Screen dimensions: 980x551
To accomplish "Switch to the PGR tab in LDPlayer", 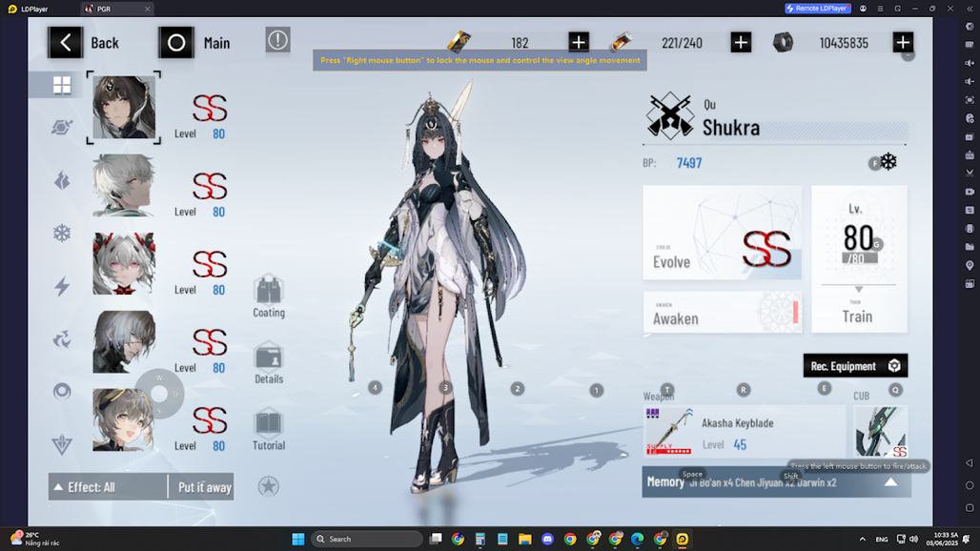I will coord(117,9).
